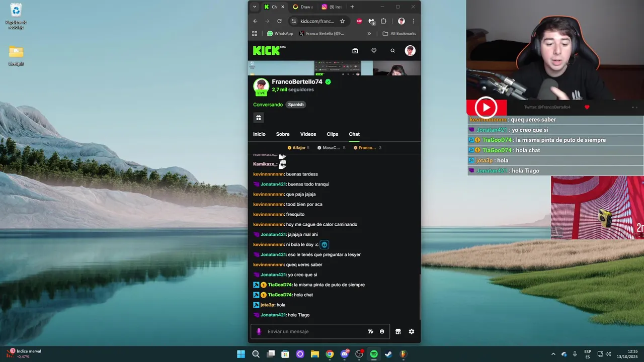Screen dimensions: 644x362
Task: Open Chrome three-dot menu
Action: (x=414, y=21)
